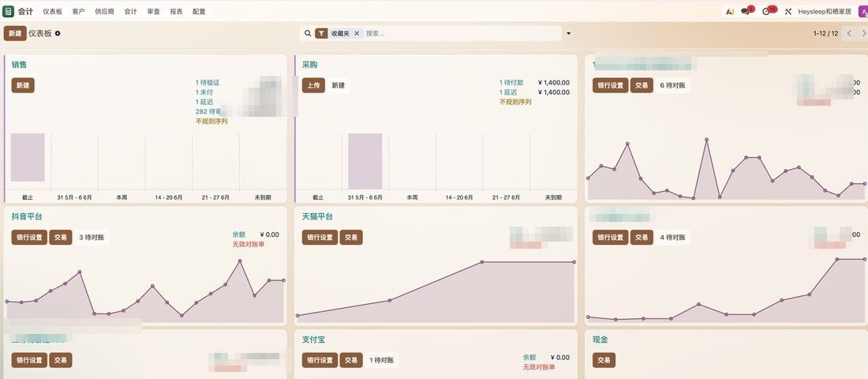Click the 搜索 search input field
868x379 pixels.
click(462, 33)
